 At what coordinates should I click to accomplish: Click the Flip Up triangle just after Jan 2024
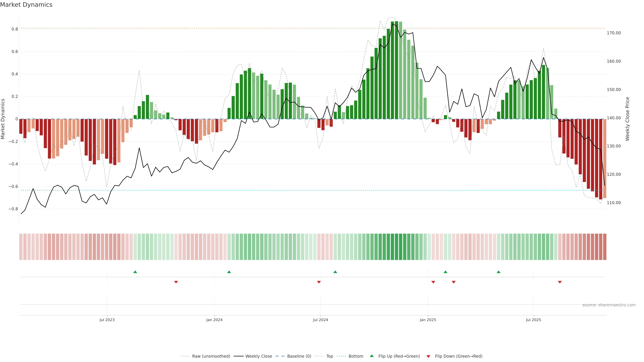(x=229, y=272)
